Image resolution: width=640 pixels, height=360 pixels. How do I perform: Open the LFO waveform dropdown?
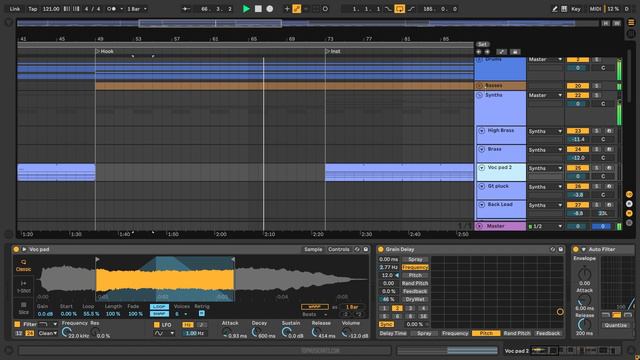164,333
